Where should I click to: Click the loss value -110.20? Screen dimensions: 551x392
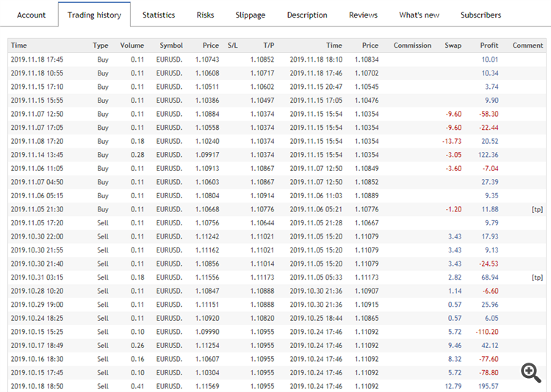pyautogui.click(x=487, y=333)
